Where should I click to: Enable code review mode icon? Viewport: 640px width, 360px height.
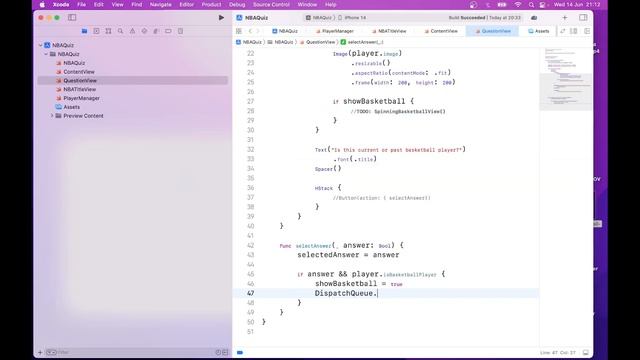pos(563,31)
